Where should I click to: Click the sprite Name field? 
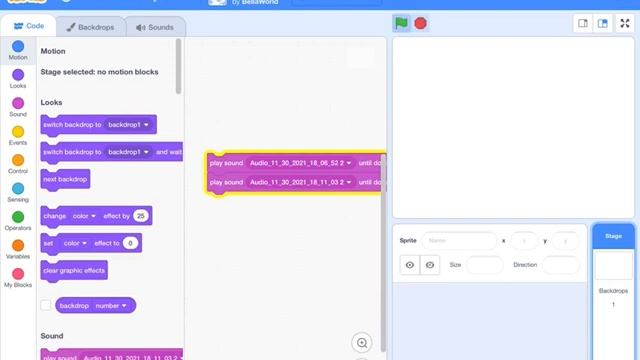tap(459, 240)
